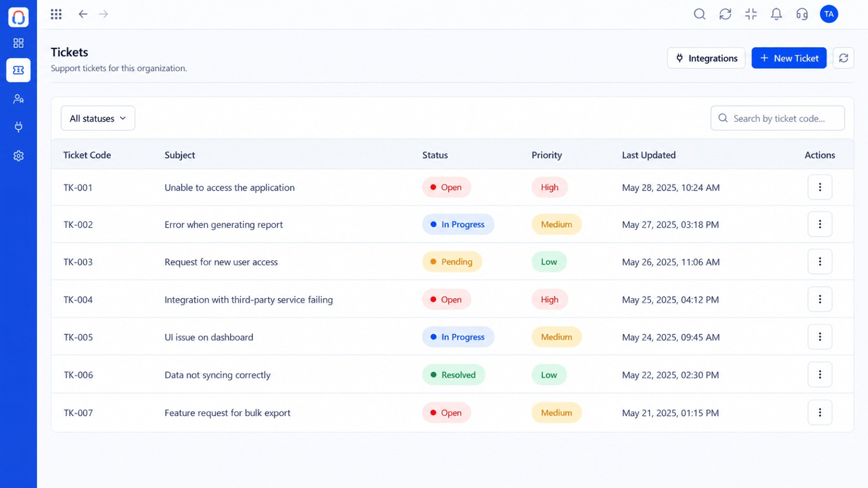Click ticket code TK-001
The image size is (868, 488).
(x=78, y=187)
